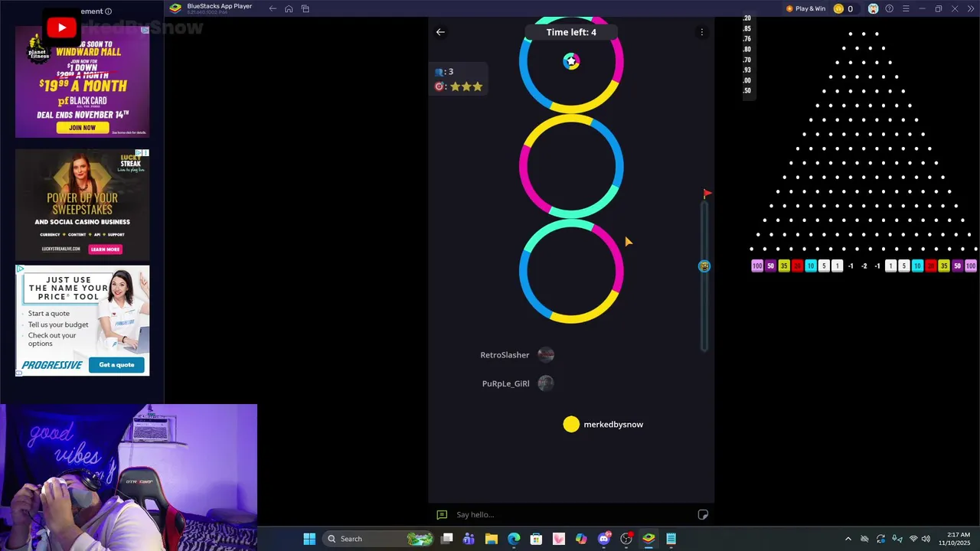Click the merkedbysnow player name
The height and width of the screenshot is (551, 980).
pyautogui.click(x=613, y=425)
